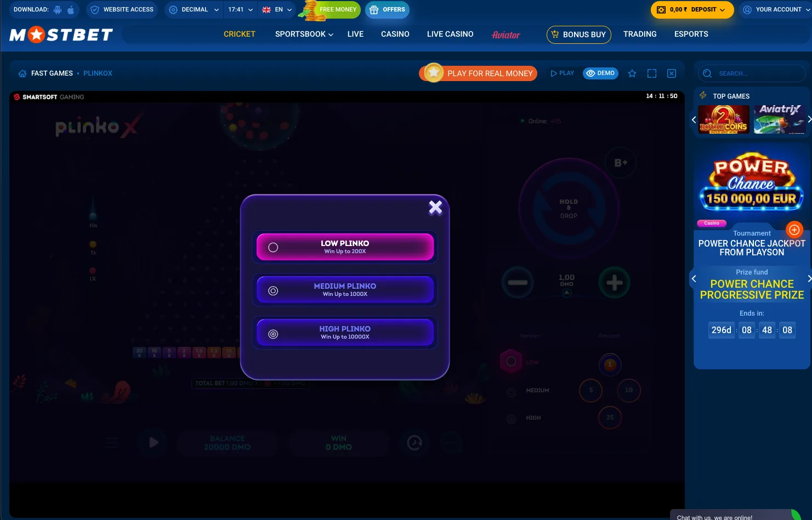This screenshot has height=520, width=812.
Task: Open the game hamburger menu
Action: coord(112,442)
